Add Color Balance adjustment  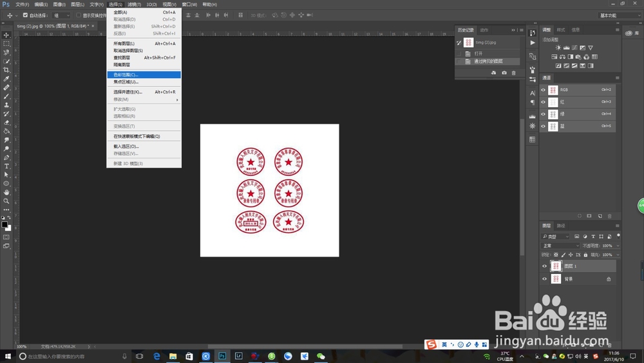click(x=562, y=57)
